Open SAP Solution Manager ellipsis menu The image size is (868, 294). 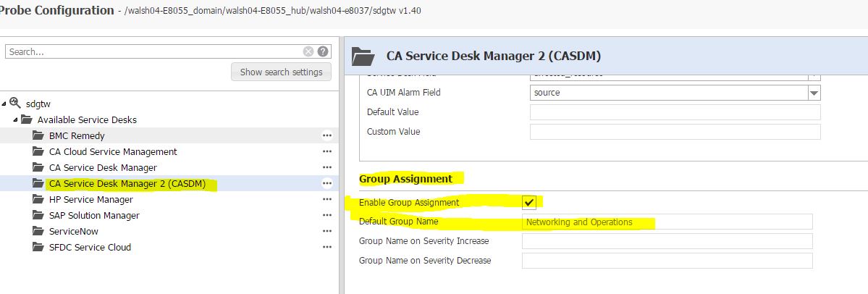(x=327, y=215)
